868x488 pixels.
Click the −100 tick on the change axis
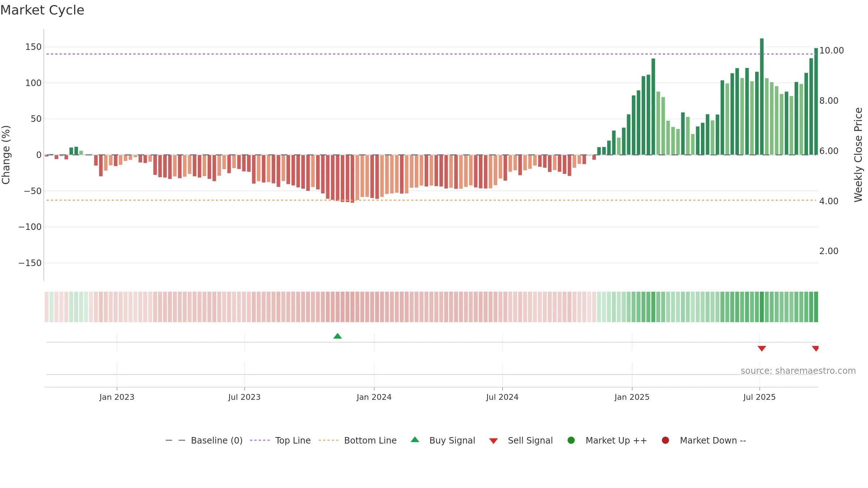(30, 227)
